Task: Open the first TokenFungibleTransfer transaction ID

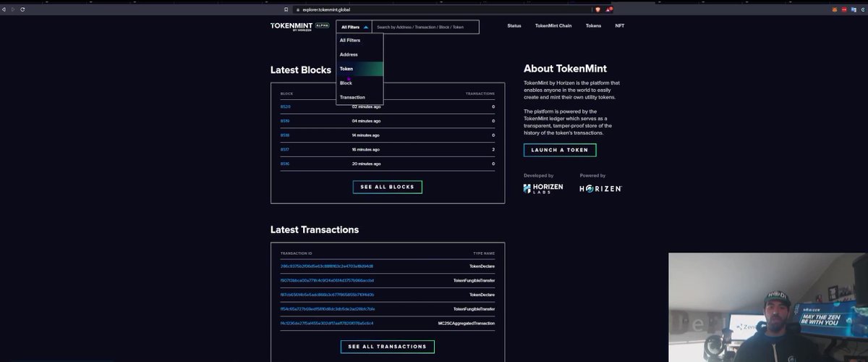Action: pos(327,280)
